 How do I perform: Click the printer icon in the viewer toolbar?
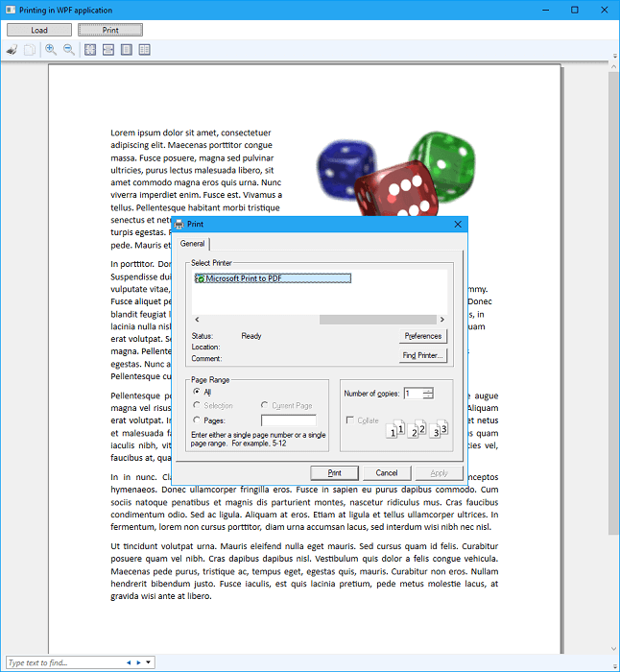pyautogui.click(x=12, y=49)
